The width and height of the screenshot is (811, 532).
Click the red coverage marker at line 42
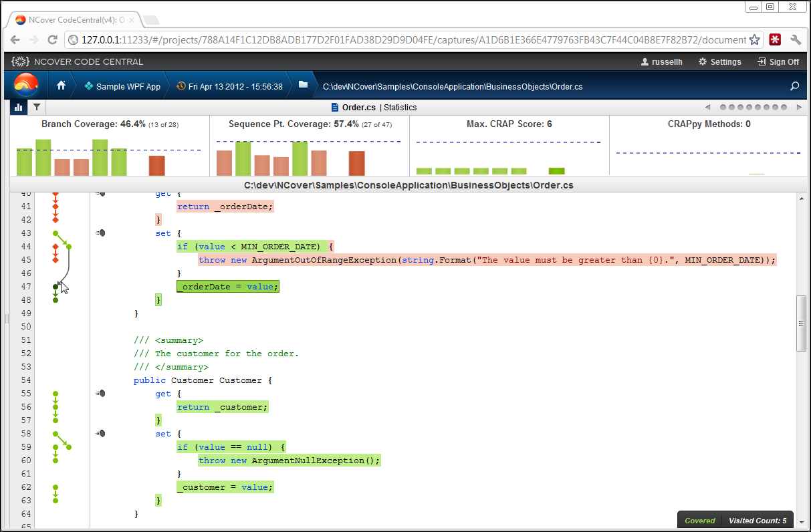point(55,220)
